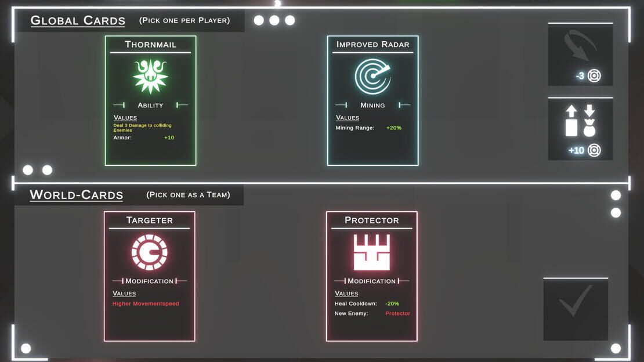Screen dimensions: 644x362
Task: Click the Values heading on Protector card
Action: pyautogui.click(x=346, y=294)
